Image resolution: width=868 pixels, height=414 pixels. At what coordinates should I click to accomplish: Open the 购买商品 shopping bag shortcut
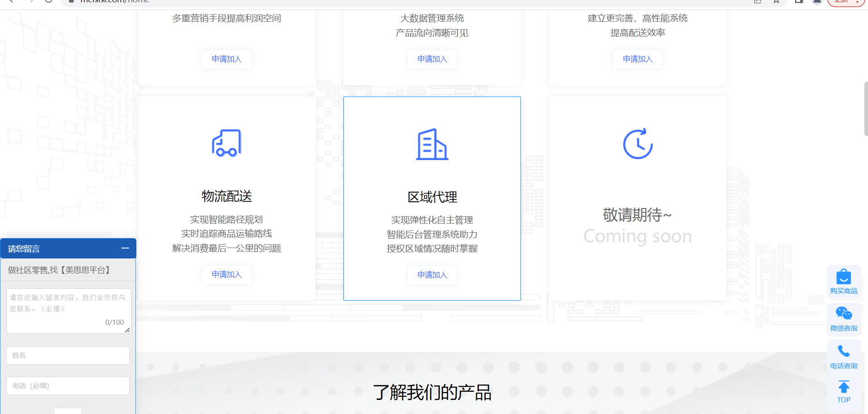pos(844,281)
